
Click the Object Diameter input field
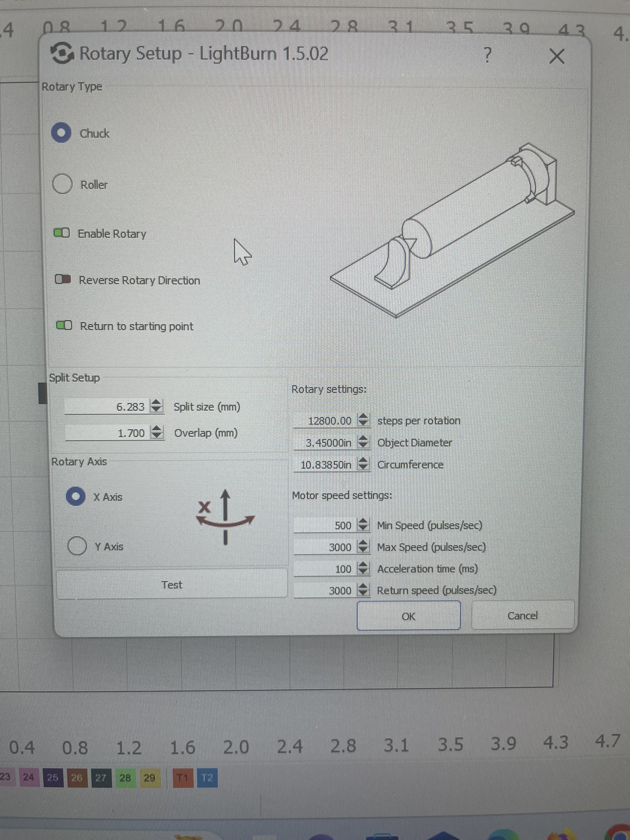pyautogui.click(x=325, y=442)
